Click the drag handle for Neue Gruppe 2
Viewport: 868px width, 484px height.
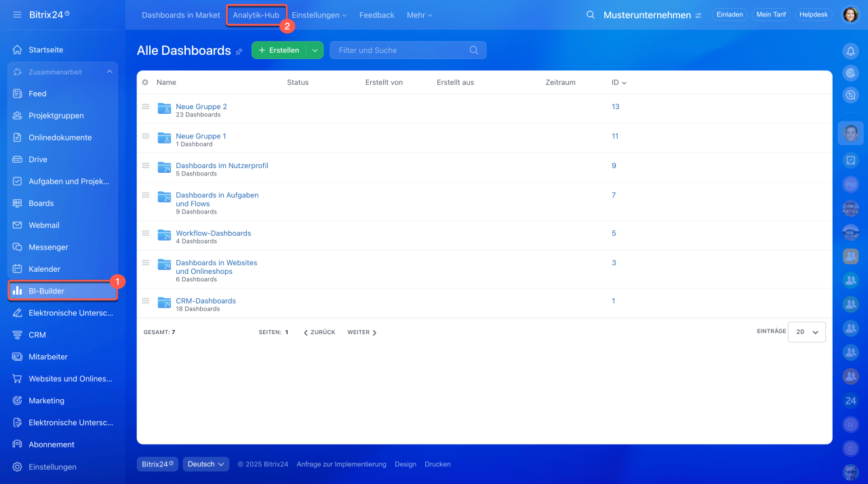pyautogui.click(x=145, y=106)
